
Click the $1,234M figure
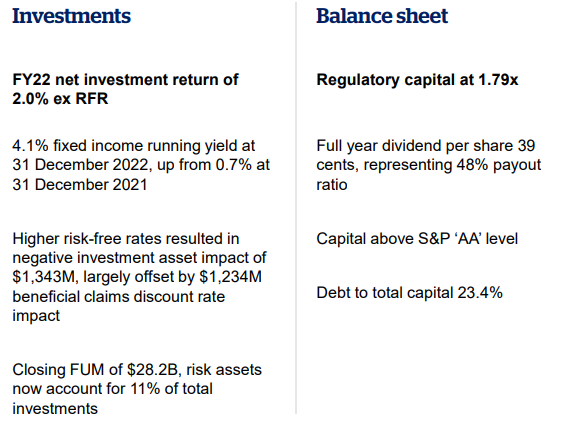[230, 277]
